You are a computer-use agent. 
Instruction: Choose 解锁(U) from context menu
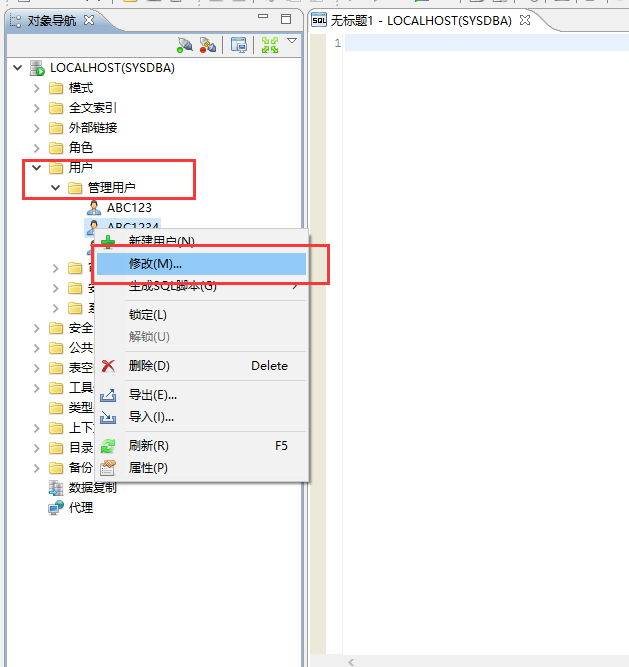tap(201, 336)
